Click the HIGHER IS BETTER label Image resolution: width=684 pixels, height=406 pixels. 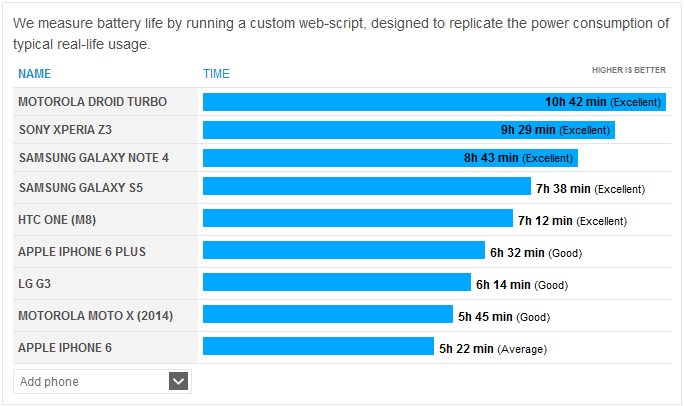click(629, 70)
